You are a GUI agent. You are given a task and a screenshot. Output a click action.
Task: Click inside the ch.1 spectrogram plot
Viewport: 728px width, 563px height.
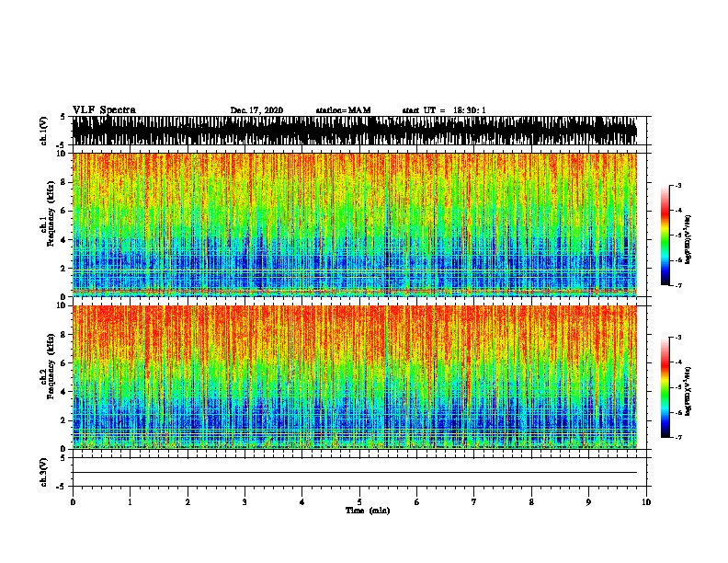pos(354,224)
